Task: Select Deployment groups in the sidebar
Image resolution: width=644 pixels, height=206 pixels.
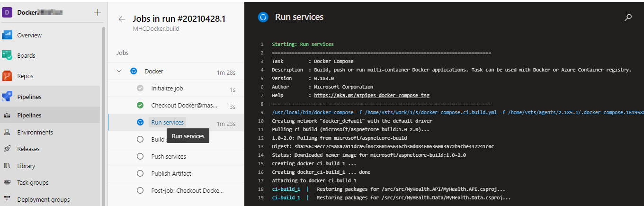Action: pyautogui.click(x=44, y=199)
